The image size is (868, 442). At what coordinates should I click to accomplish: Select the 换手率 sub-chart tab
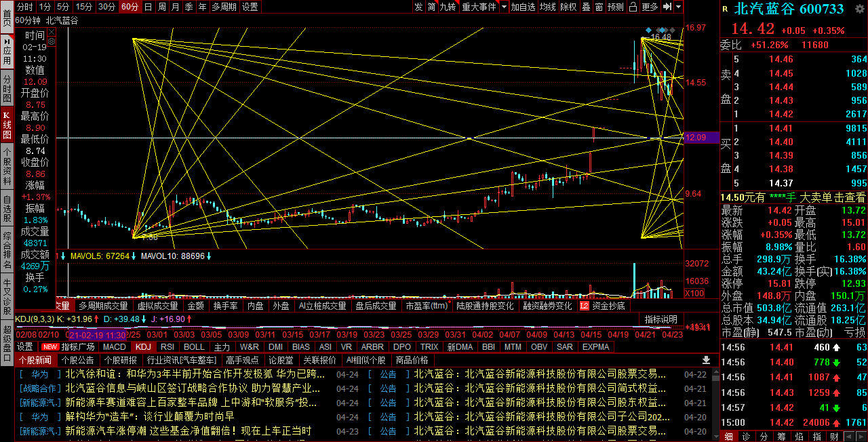[x=225, y=306]
